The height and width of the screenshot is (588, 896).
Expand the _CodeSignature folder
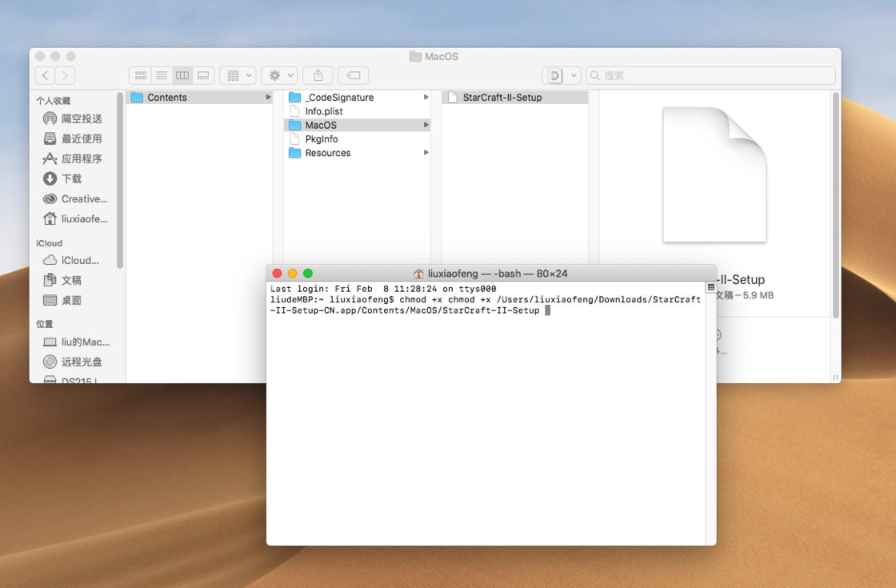click(339, 98)
